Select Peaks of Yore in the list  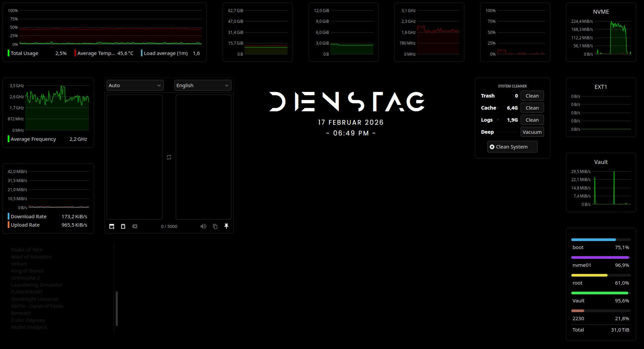[x=27, y=250]
